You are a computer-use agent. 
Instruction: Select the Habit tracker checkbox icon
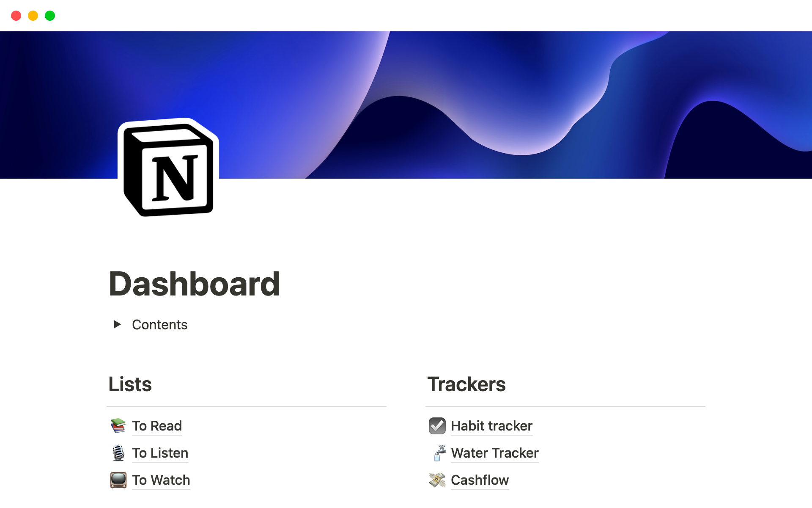438,425
